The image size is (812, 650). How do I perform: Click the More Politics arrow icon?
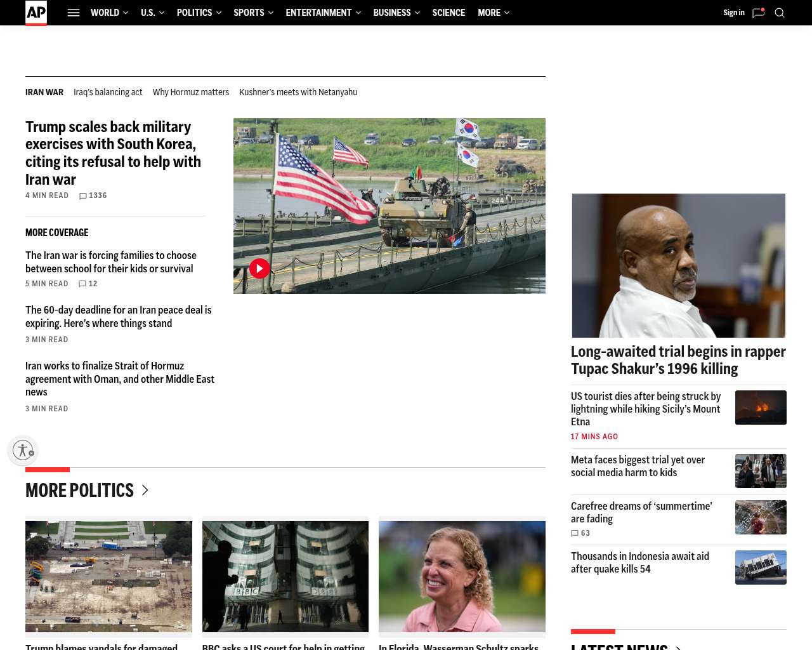pos(145,490)
